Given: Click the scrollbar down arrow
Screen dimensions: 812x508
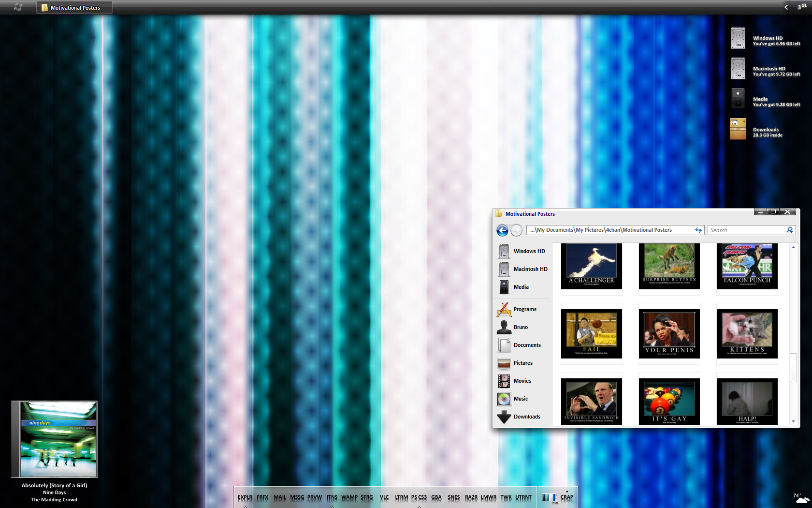Looking at the screenshot, I should click(793, 421).
